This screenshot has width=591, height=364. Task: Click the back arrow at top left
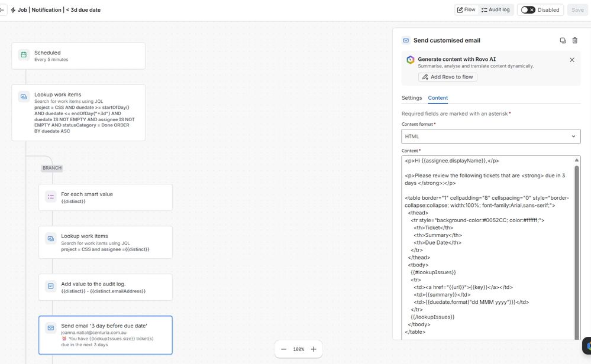2,10
